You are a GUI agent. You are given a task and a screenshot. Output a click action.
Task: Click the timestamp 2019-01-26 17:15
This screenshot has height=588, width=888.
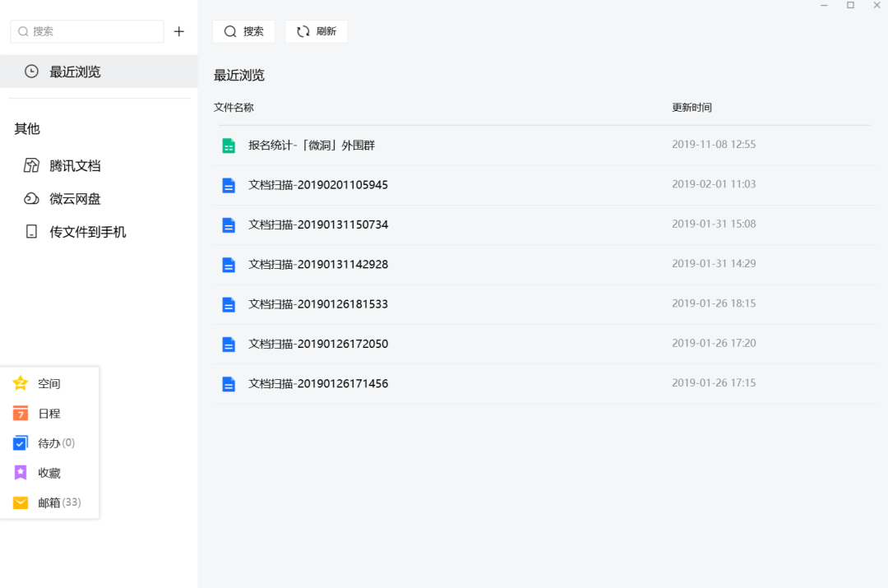[x=714, y=382]
